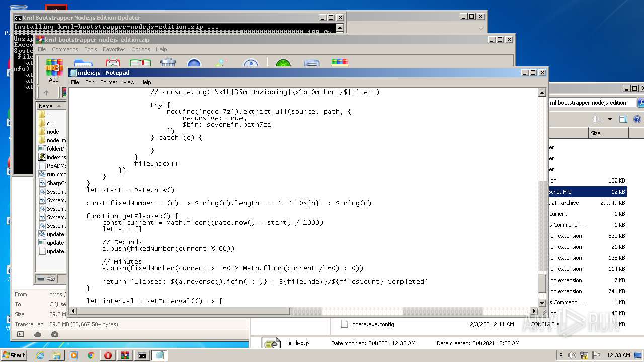Click speed gauge icon in download footer
Screen dimensions: 644x362
click(55, 334)
